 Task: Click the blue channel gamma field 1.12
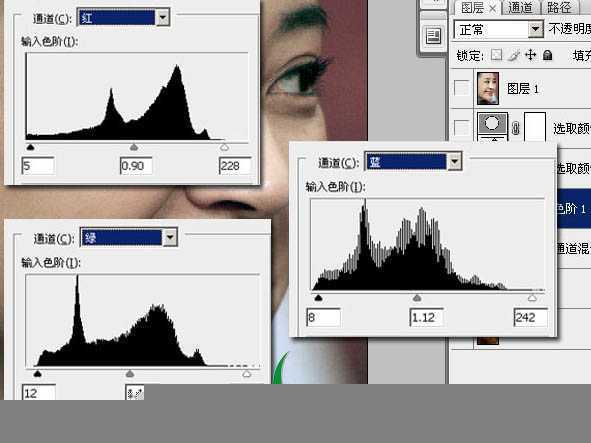pyautogui.click(x=426, y=317)
